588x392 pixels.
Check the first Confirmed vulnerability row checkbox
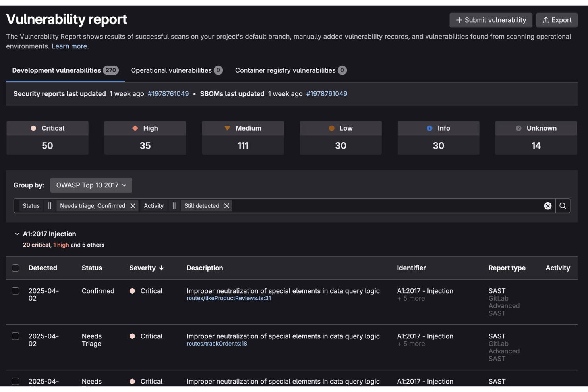point(15,291)
